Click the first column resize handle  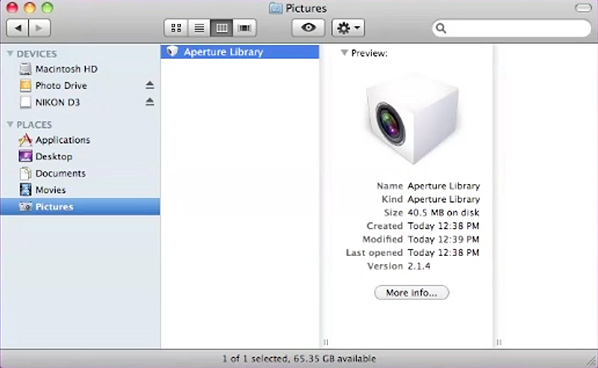click(326, 342)
